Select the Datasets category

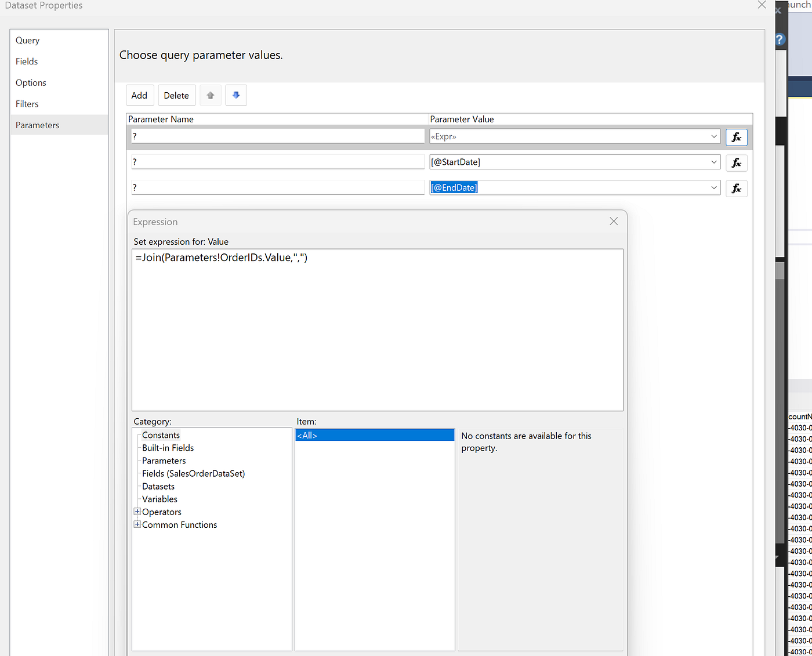pyautogui.click(x=158, y=486)
